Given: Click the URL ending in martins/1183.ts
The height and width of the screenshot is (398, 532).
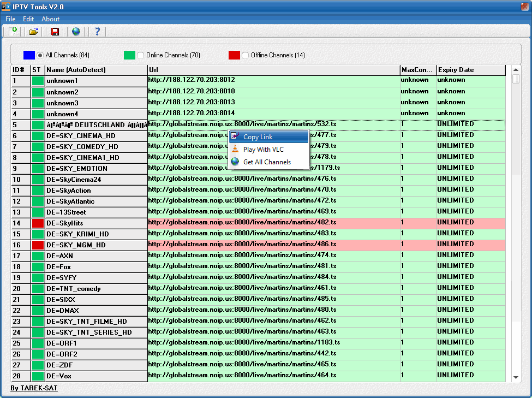Looking at the screenshot, I should (x=244, y=342).
